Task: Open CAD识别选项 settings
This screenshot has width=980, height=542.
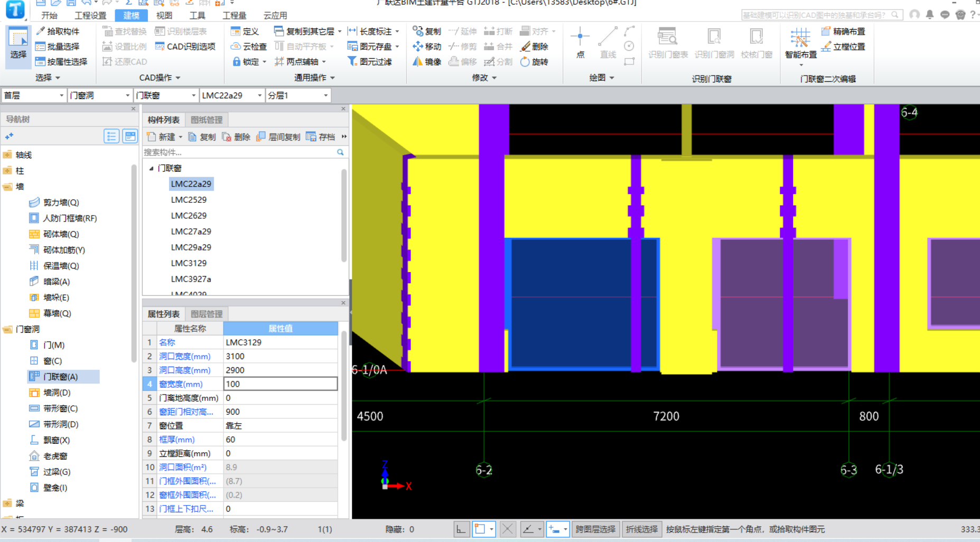Action: (x=185, y=46)
